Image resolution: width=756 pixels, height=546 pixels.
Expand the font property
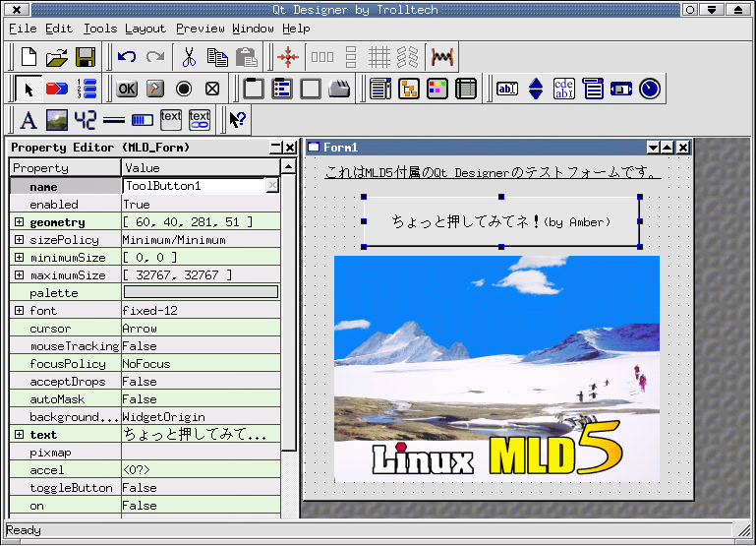(x=19, y=311)
